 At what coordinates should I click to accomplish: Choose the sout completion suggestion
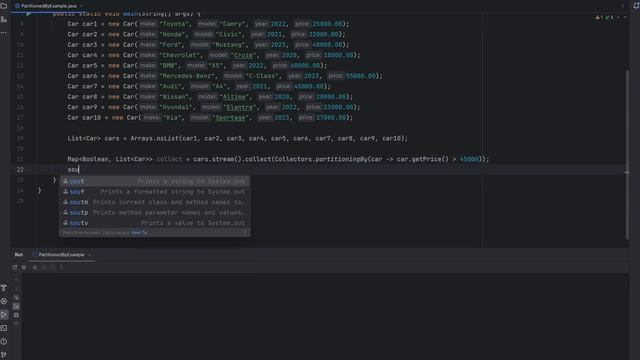[x=155, y=181]
